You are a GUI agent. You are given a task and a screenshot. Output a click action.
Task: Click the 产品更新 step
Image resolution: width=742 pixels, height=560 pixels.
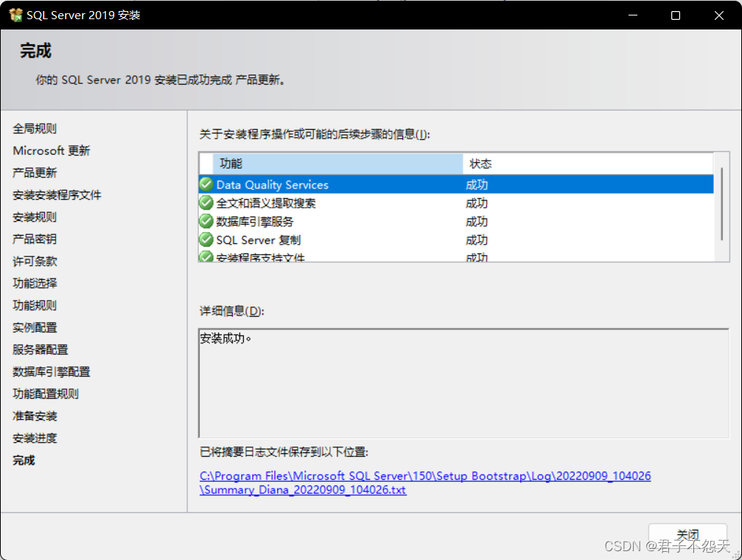(x=35, y=172)
